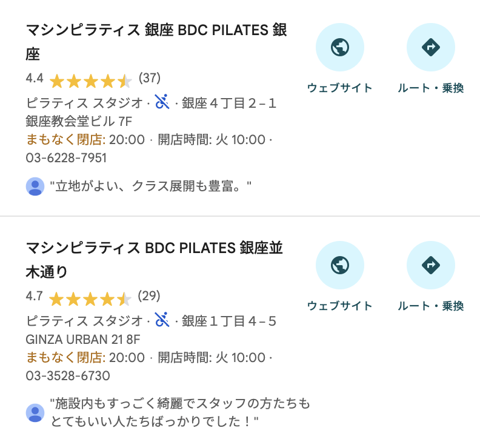The image size is (480, 448).
Task: Click reviewer avatar beside "立地がよい" review
Action: [x=35, y=186]
